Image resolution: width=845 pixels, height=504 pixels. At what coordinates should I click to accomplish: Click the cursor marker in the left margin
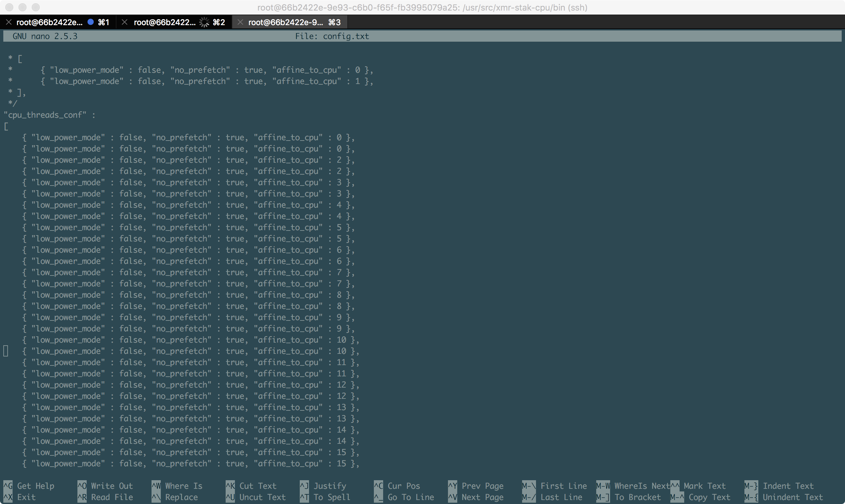coord(5,351)
